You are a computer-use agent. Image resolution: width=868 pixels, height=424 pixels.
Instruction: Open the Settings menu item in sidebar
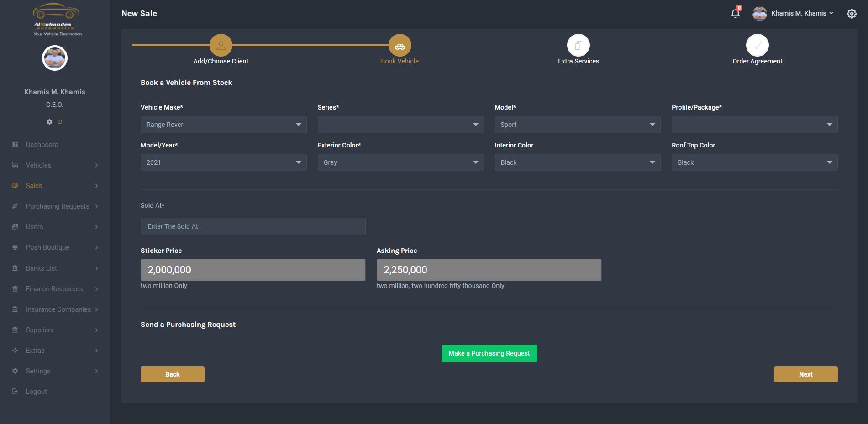pyautogui.click(x=38, y=371)
